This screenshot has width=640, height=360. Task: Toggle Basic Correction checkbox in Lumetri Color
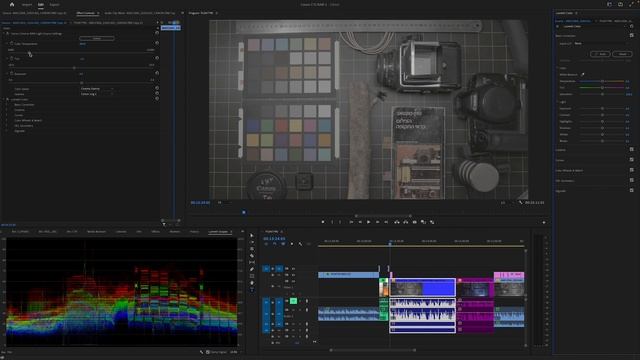click(631, 36)
